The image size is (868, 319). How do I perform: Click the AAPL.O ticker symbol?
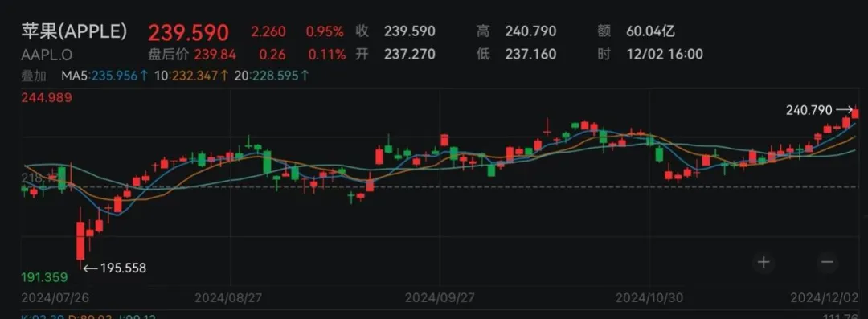click(47, 55)
